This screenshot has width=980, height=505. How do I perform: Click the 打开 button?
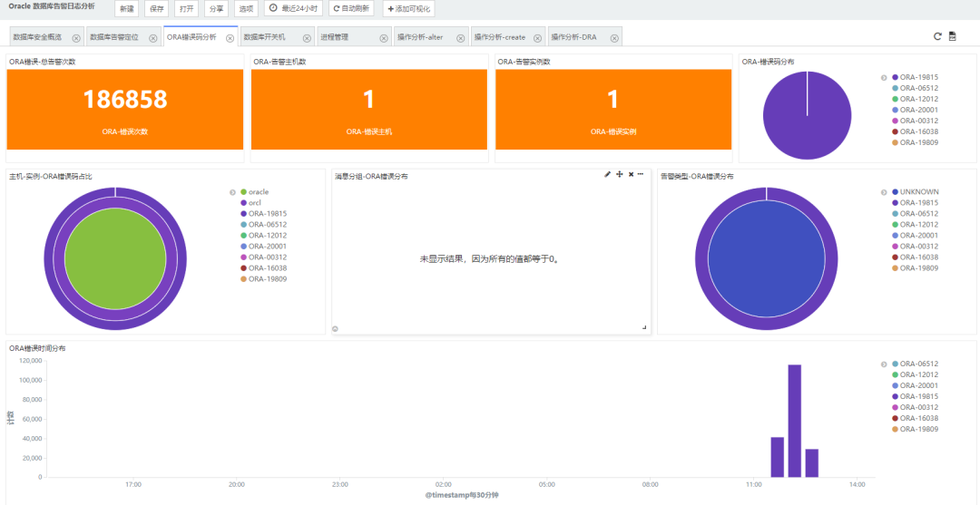[x=186, y=9]
